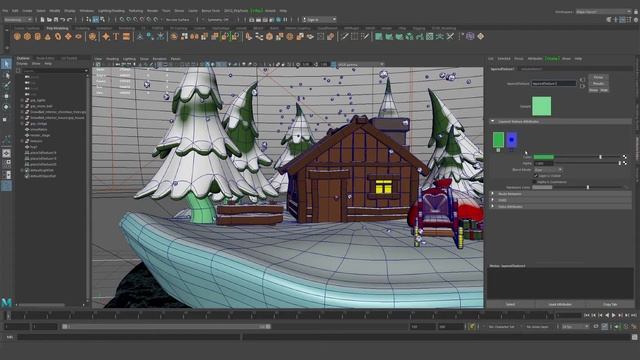Expand the Node Behavior section
The height and width of the screenshot is (360, 640).
(x=493, y=194)
